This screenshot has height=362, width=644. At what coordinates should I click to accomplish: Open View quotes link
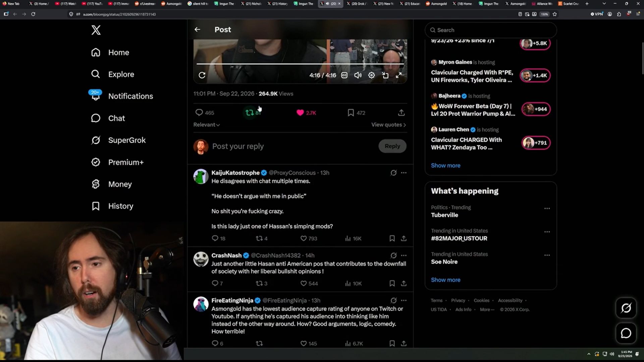(388, 125)
